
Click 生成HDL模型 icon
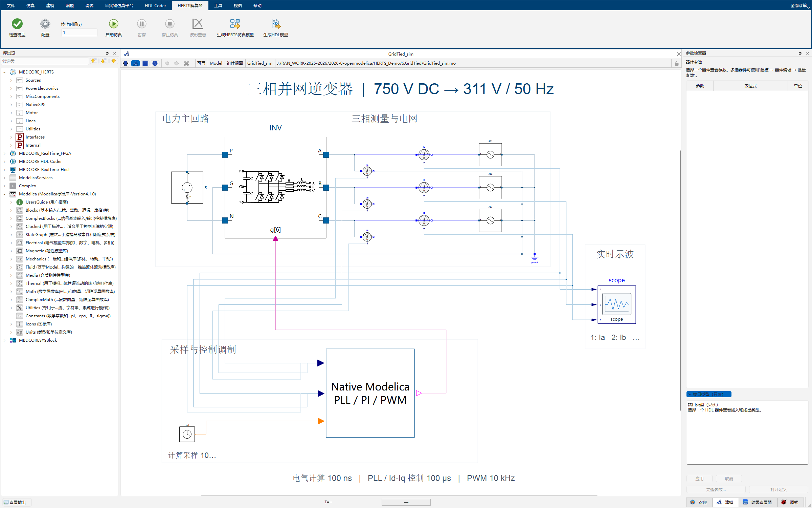click(276, 24)
